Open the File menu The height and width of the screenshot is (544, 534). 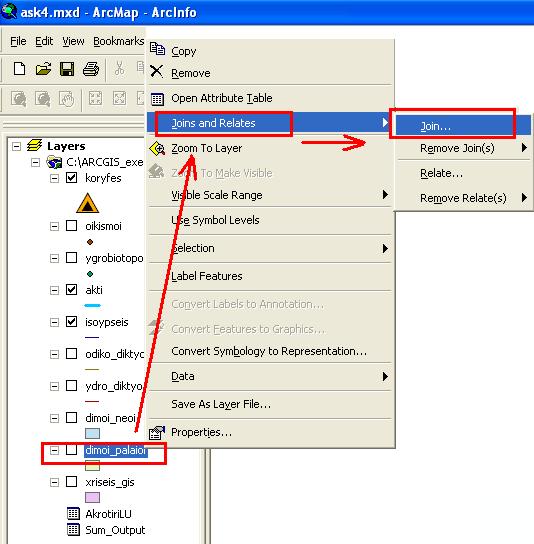(18, 41)
